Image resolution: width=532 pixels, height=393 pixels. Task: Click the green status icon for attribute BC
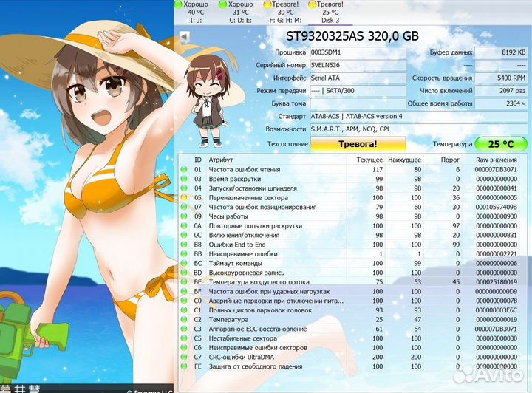pos(184,263)
